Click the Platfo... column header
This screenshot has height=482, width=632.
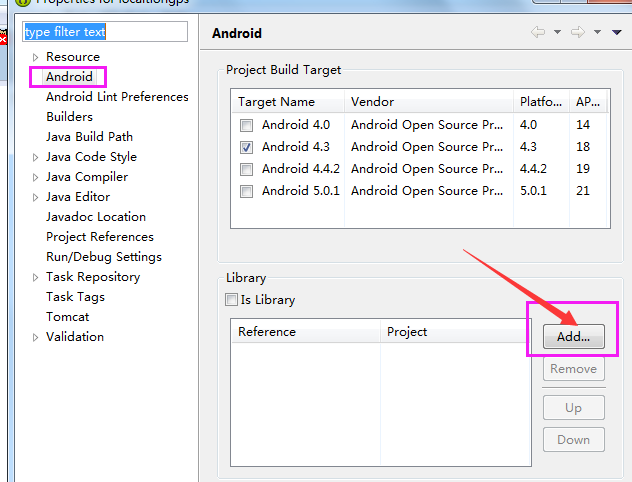pos(541,102)
